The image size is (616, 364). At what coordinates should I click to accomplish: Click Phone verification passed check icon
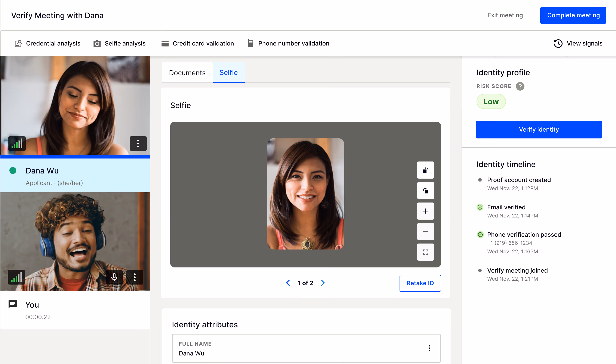click(480, 235)
